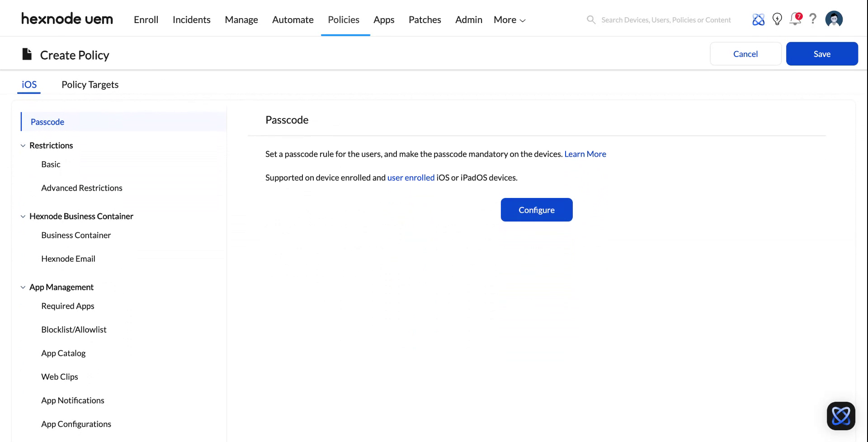
Task: Click the search magnifier icon
Action: coord(591,19)
